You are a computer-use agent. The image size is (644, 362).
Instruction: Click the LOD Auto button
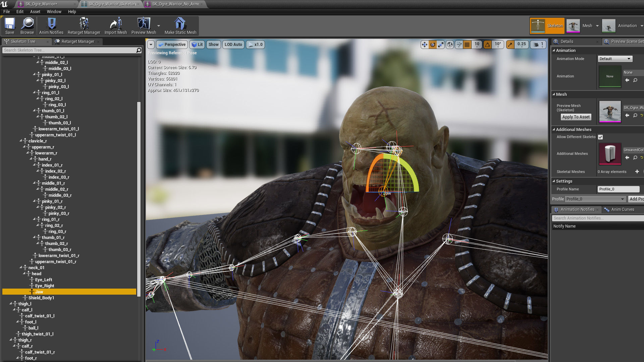tap(233, 45)
